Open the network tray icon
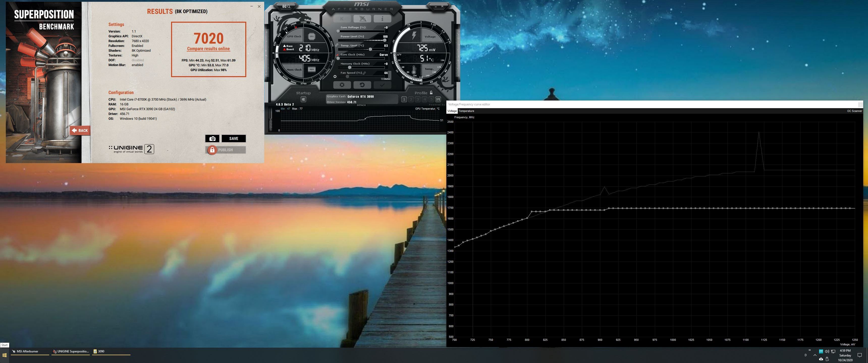 (x=833, y=352)
